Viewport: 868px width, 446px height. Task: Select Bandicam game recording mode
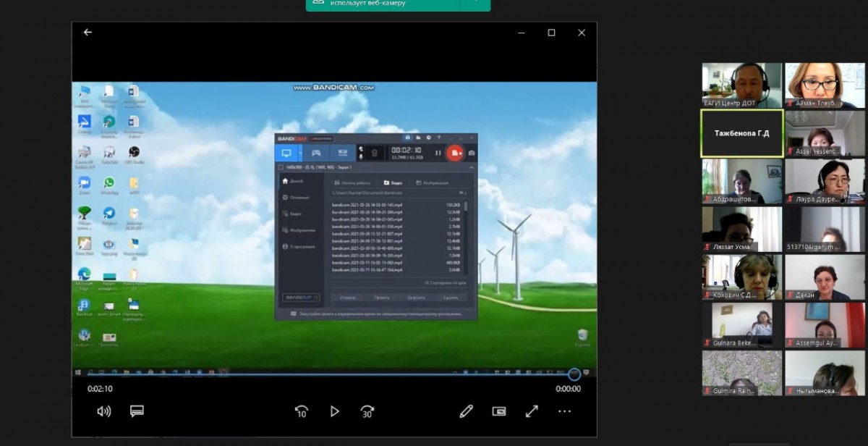point(315,153)
